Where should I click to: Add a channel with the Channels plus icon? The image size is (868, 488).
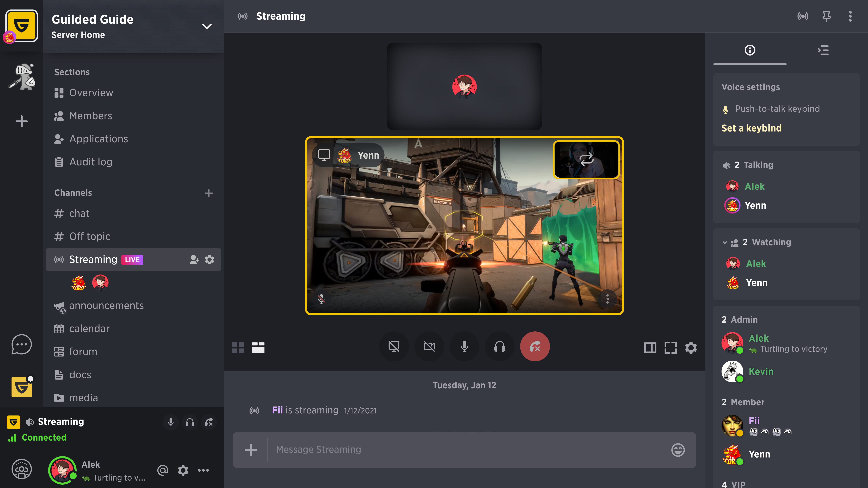click(x=209, y=193)
